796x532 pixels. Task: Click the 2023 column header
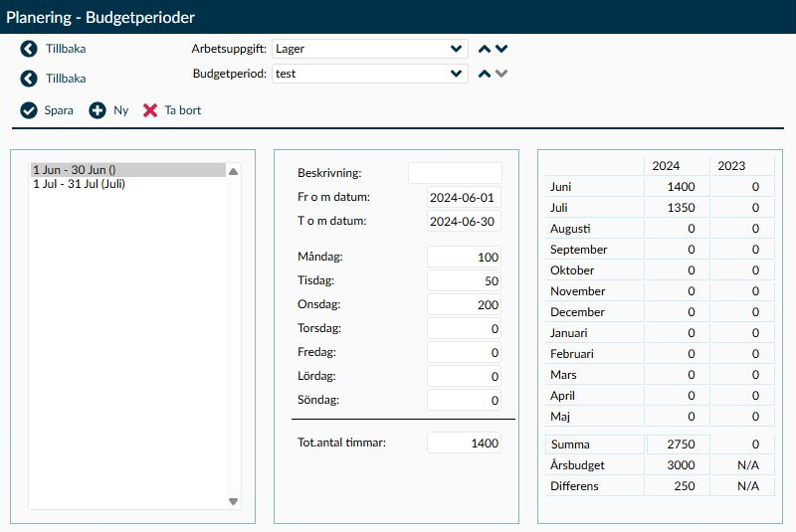[x=731, y=166]
